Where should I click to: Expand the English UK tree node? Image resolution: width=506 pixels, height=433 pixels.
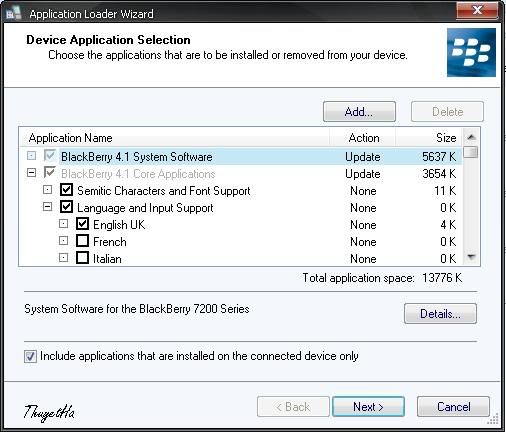(x=63, y=224)
